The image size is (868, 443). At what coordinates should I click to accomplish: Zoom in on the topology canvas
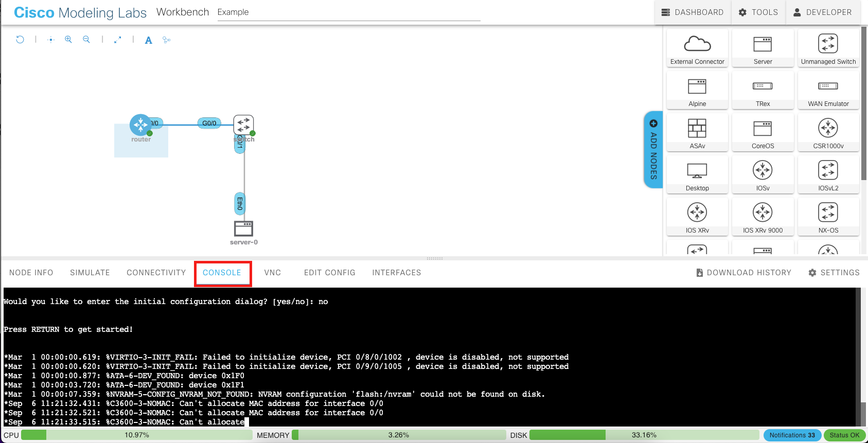68,40
